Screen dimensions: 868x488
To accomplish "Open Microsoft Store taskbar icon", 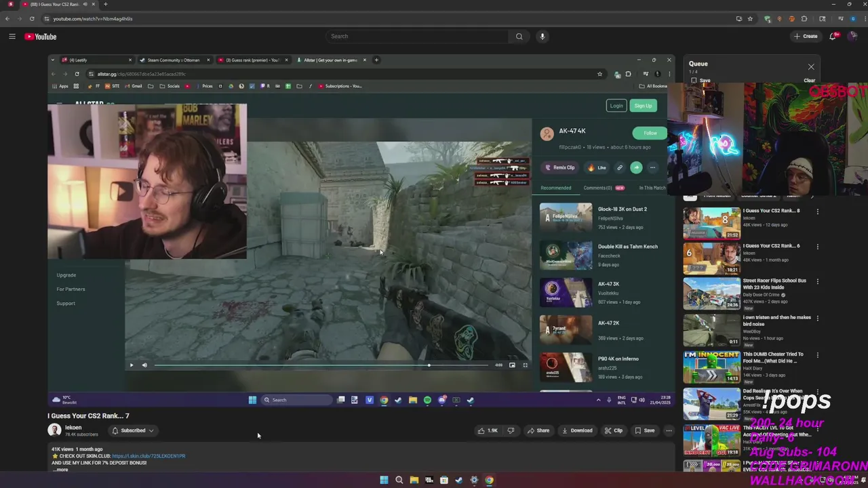I will (x=443, y=481).
